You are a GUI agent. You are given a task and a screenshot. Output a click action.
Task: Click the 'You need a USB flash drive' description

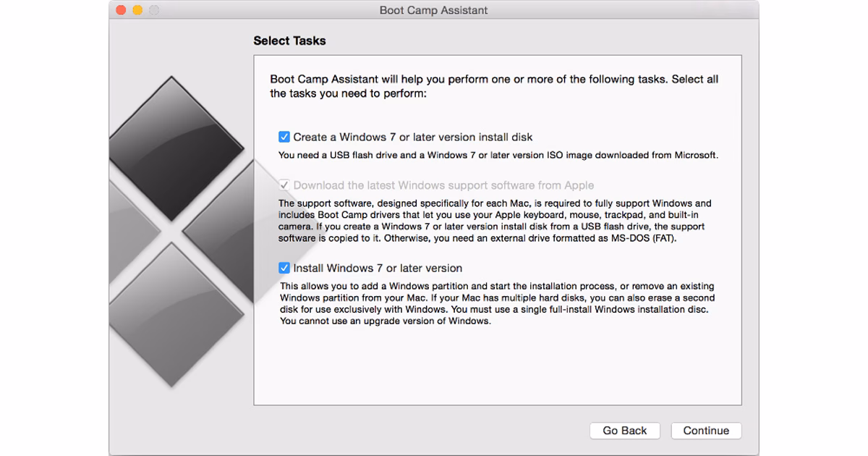click(x=498, y=155)
